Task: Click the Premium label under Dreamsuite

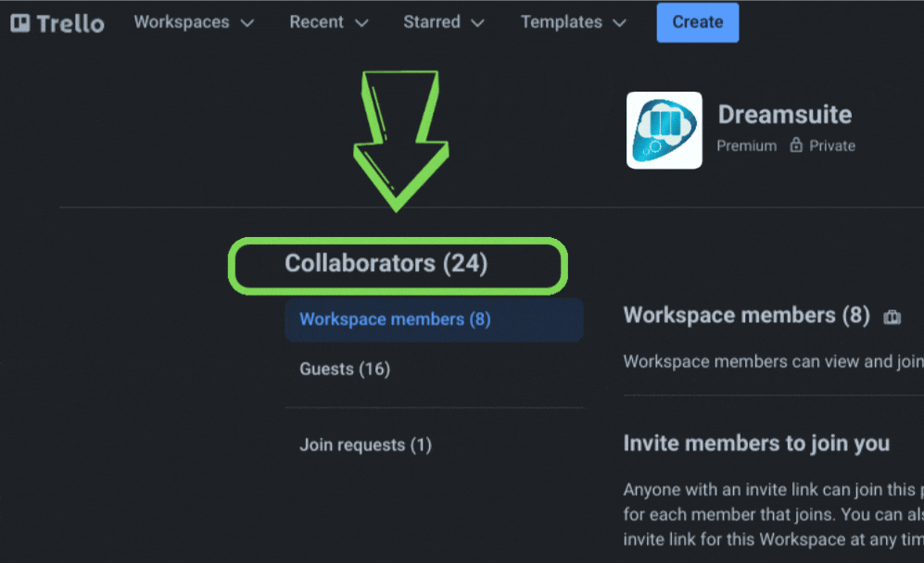Action: click(746, 145)
